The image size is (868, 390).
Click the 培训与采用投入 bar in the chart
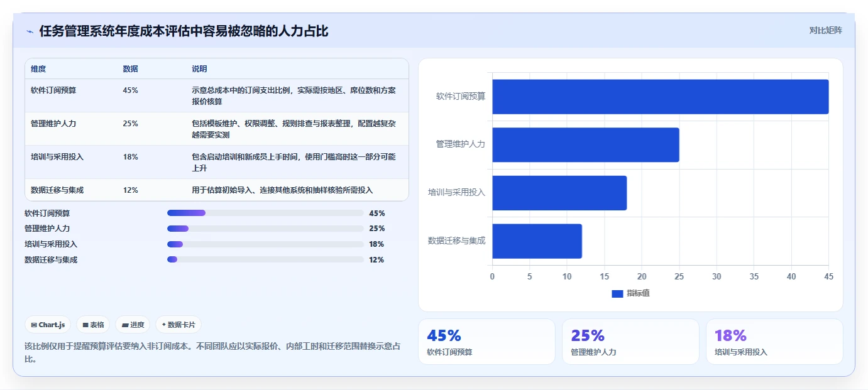559,193
